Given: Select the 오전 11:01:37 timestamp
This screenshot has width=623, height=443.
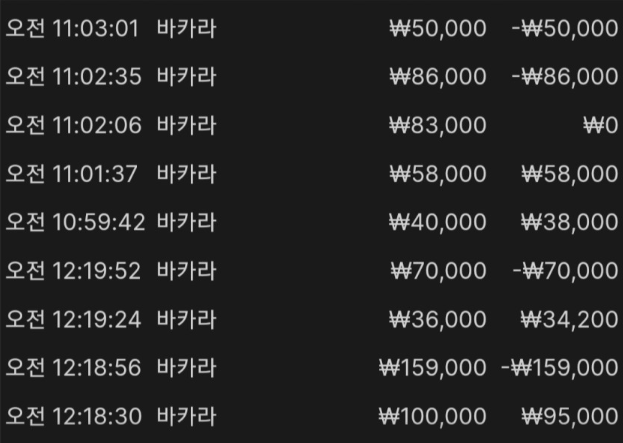Looking at the screenshot, I should (75, 174).
